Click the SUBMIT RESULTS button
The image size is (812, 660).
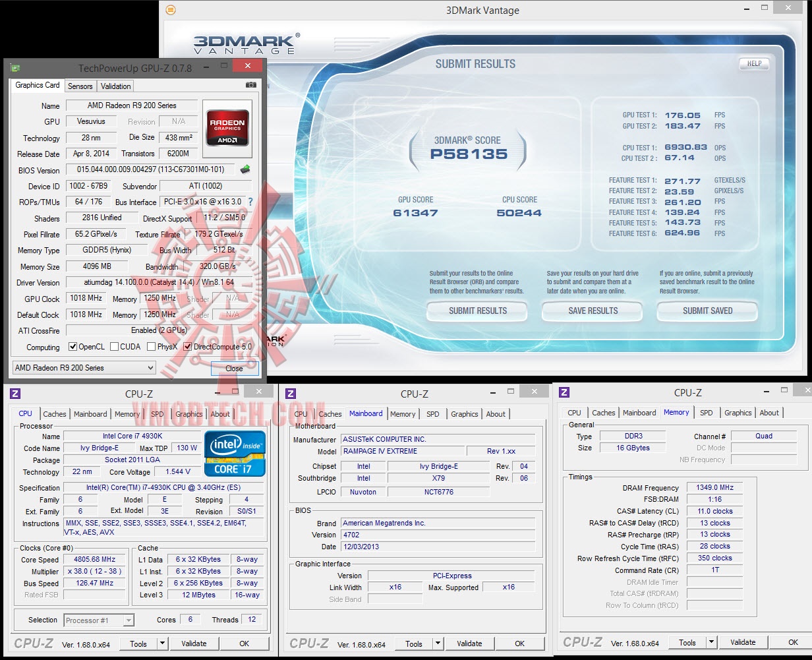point(477,311)
